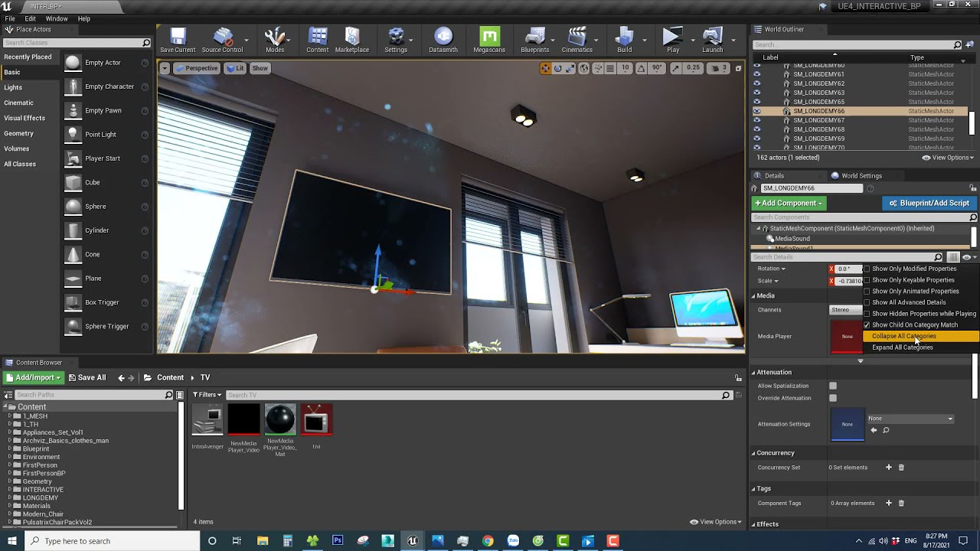
Task: Click the Box Trigger actor icon
Action: [73, 302]
